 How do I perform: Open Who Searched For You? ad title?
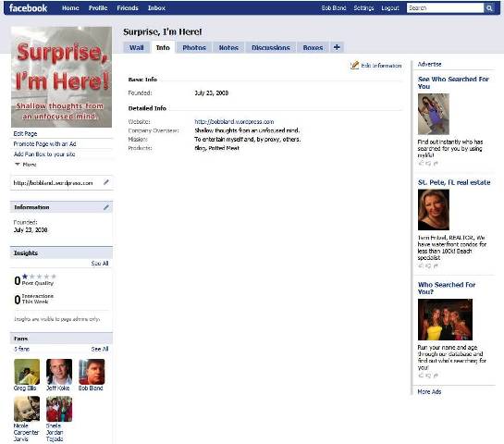447,288
